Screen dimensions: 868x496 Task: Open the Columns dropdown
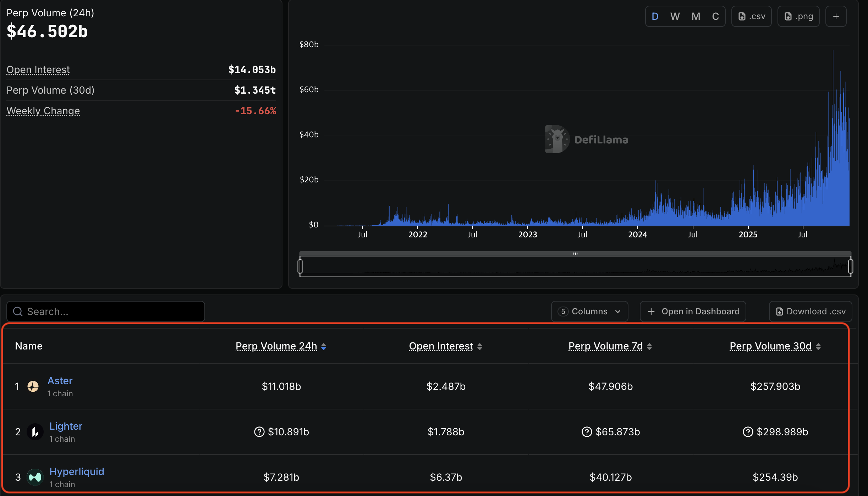pyautogui.click(x=589, y=312)
